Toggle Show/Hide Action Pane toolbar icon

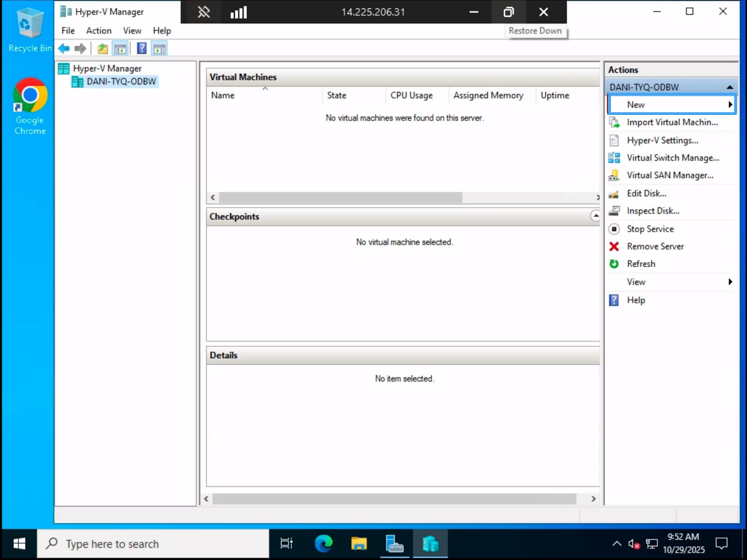(x=160, y=49)
